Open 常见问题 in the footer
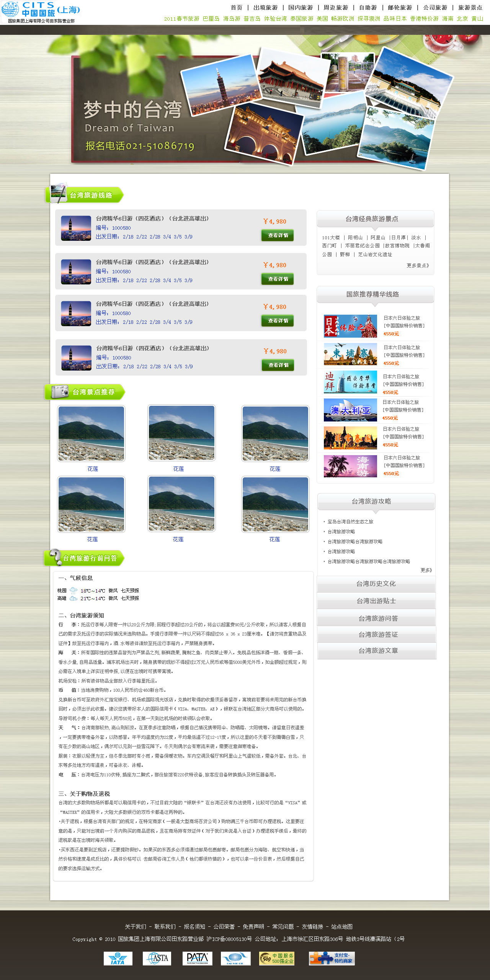Viewport: 490px width, 980px height. (283, 927)
